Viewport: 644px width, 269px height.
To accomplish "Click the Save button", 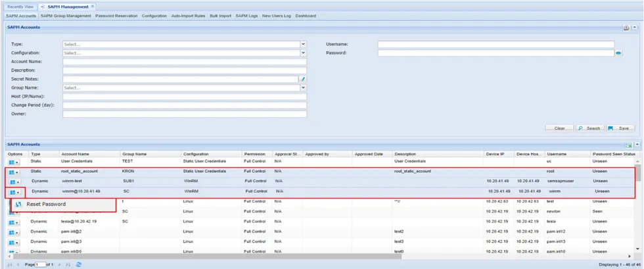I will (x=620, y=128).
